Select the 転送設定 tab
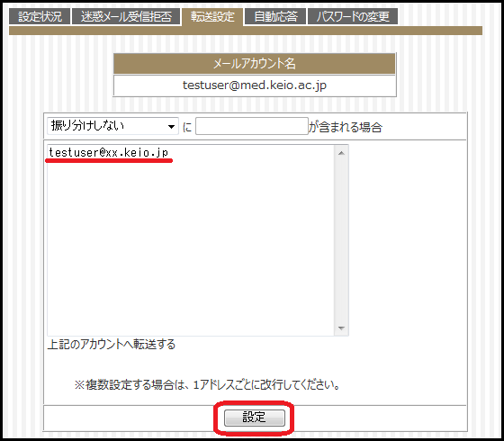The image size is (504, 441). coord(212,17)
